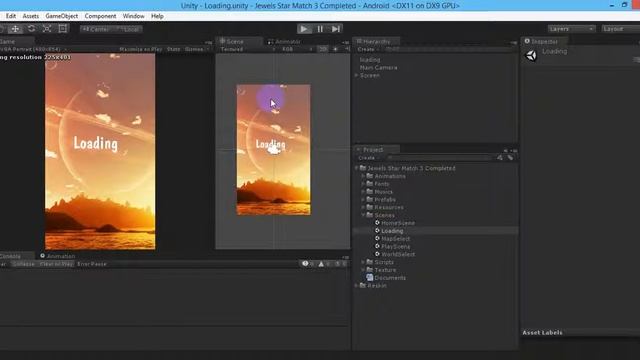The image size is (640, 360).
Task: Click the WorldSelect scene icon
Action: tap(378, 254)
